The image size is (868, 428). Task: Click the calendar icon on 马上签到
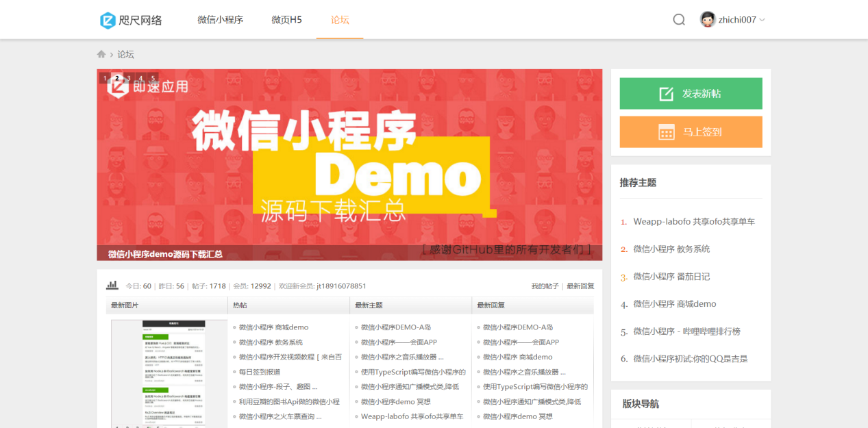[666, 132]
